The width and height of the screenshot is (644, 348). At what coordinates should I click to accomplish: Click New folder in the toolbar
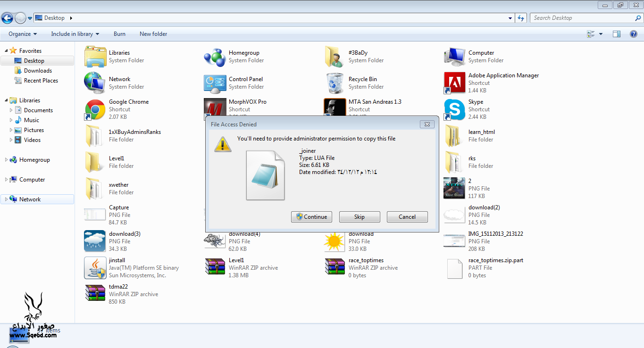(153, 34)
